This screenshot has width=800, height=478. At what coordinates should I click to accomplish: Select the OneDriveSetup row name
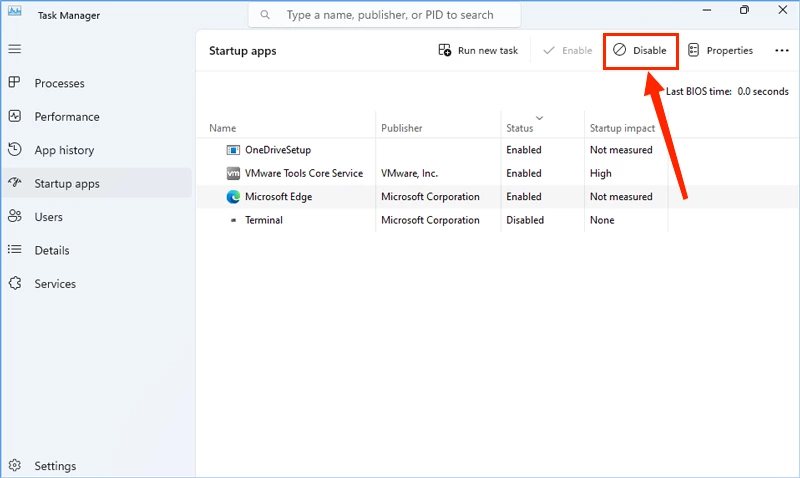(278, 150)
